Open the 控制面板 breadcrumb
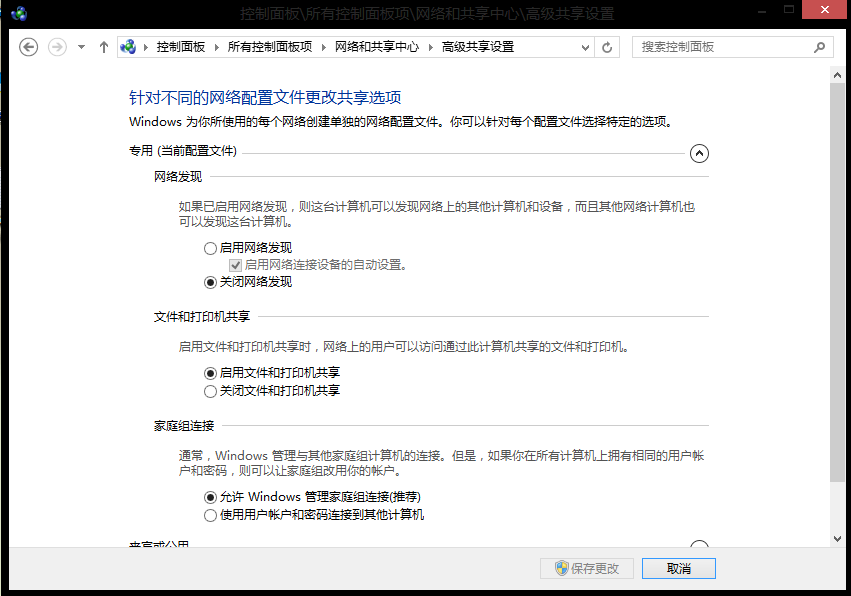Viewport: 851px width, 596px height. tap(181, 47)
